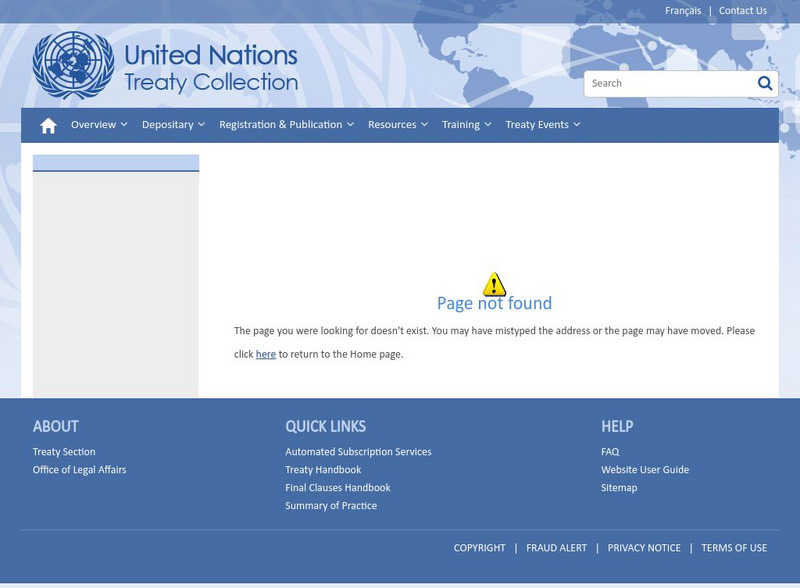The height and width of the screenshot is (588, 800).
Task: Open the Depositary dropdown
Action: point(171,125)
